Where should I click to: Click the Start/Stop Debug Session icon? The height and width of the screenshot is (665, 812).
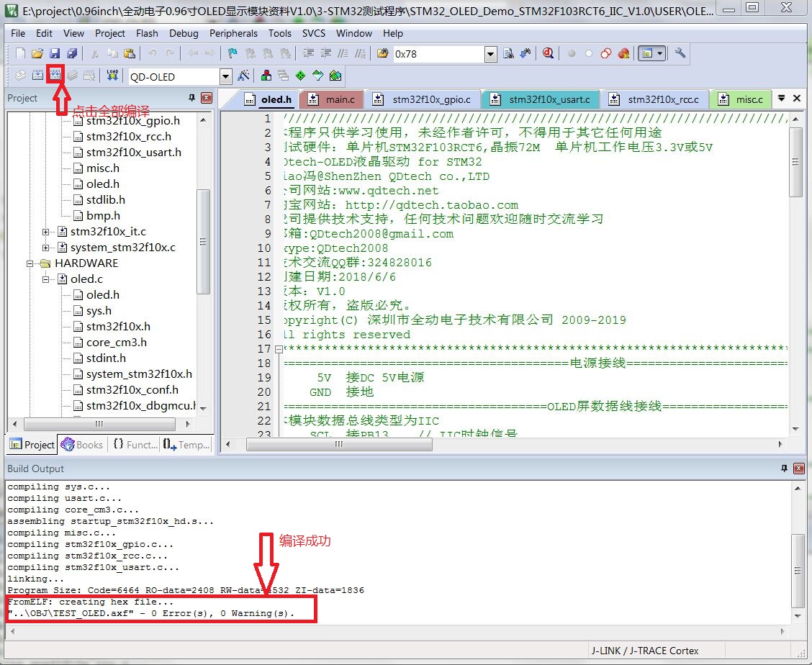click(x=549, y=53)
